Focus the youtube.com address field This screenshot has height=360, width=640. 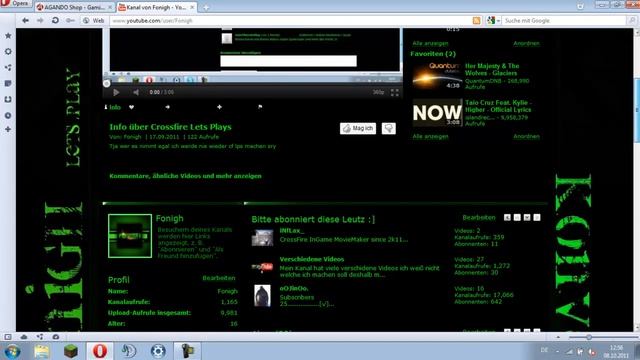click(290, 20)
